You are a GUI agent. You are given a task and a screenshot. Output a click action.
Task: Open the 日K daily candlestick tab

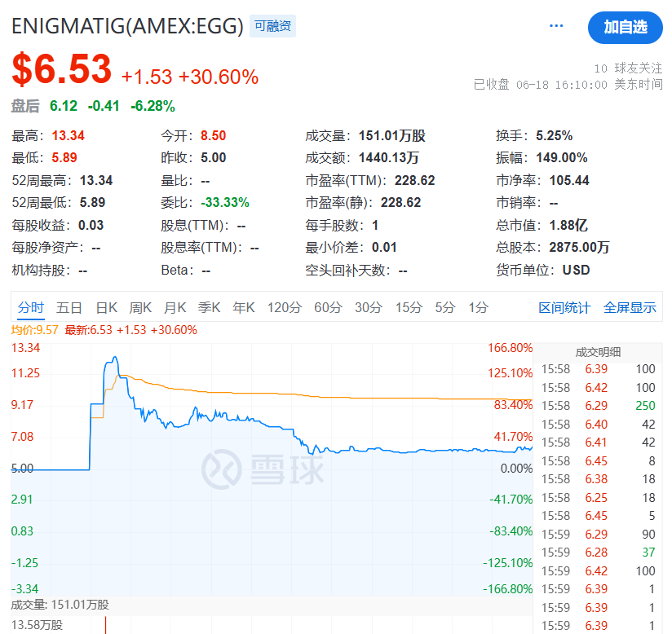[107, 307]
